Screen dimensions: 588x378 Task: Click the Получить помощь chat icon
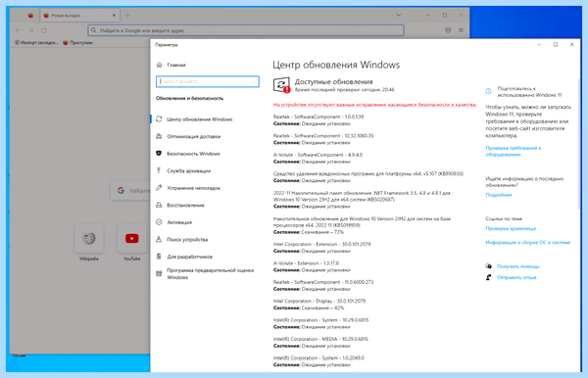(489, 266)
